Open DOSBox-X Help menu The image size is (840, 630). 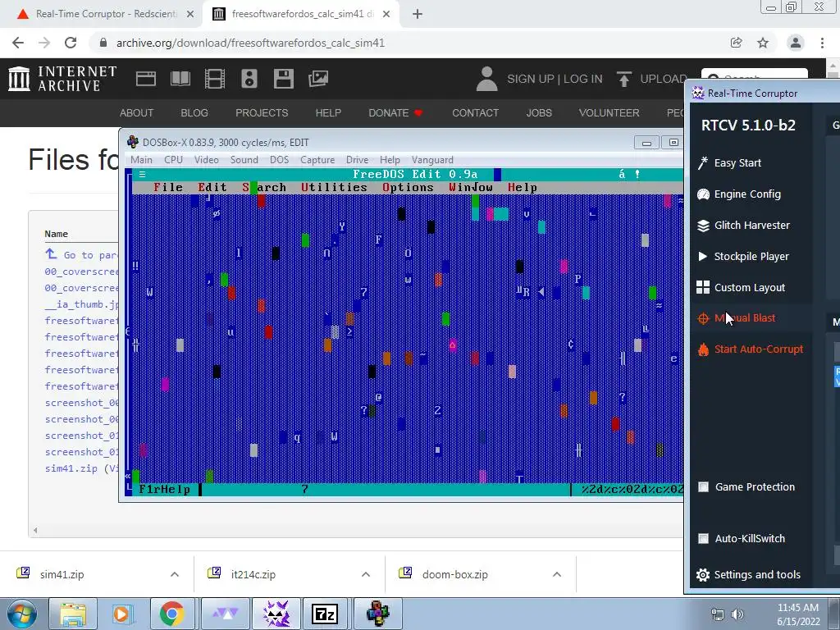(390, 160)
